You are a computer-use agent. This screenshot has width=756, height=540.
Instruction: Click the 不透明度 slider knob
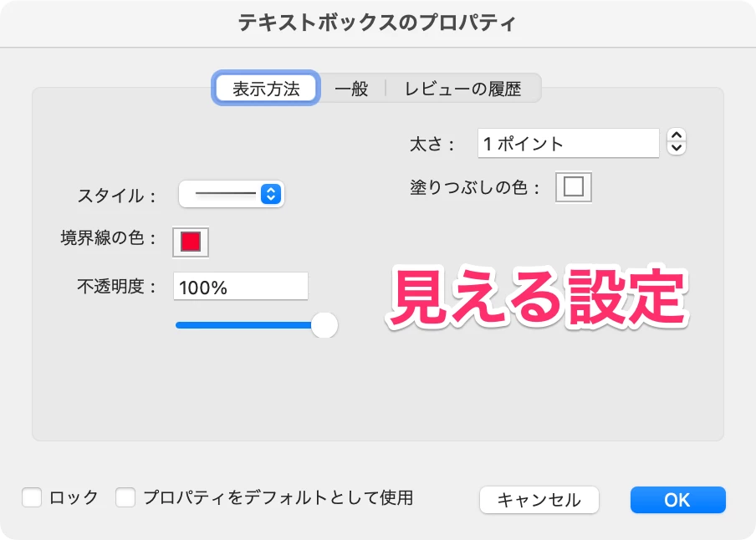pos(324,325)
